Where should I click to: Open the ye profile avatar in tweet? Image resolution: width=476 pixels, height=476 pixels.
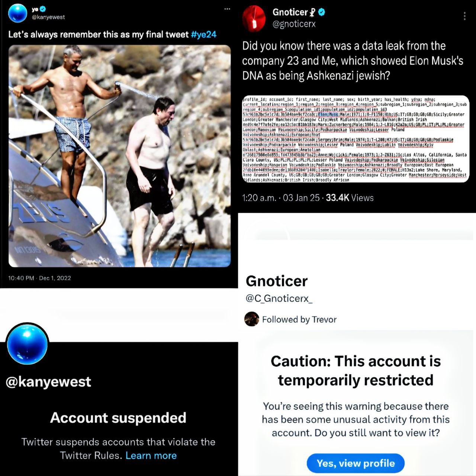pos(17,13)
